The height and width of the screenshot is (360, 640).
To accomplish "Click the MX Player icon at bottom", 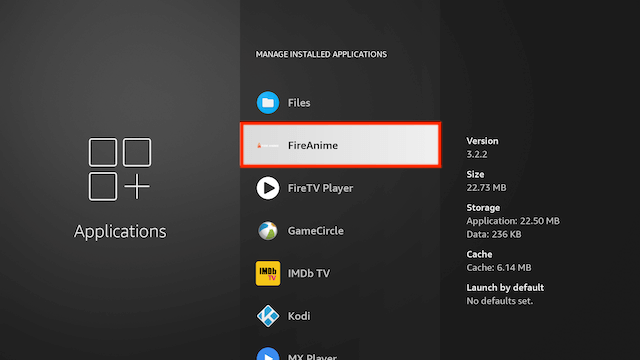I will 268,353.
